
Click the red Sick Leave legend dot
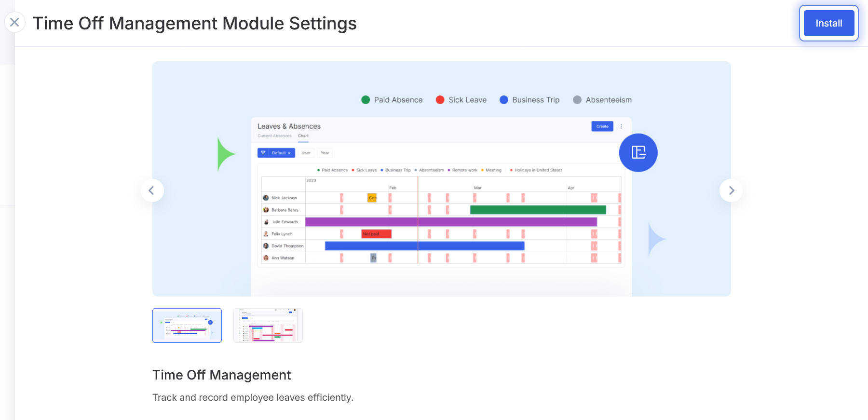tap(440, 100)
